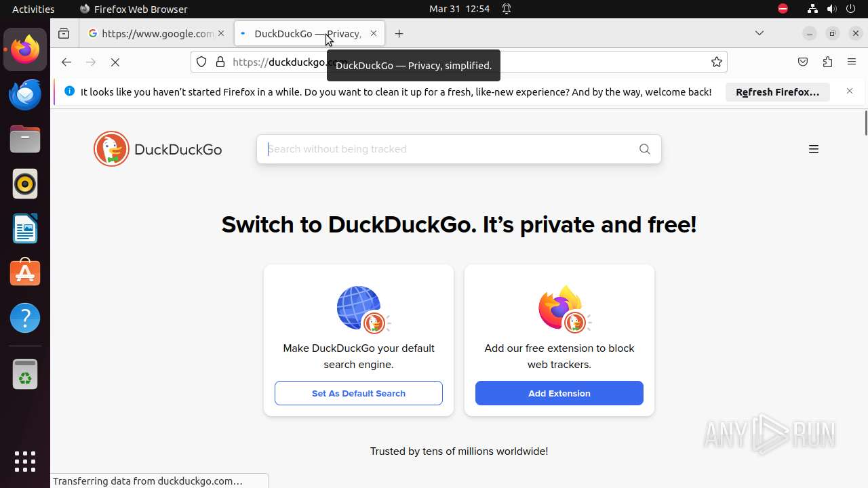868x488 pixels.
Task: Dismiss the refresh notification bar
Action: (x=850, y=91)
